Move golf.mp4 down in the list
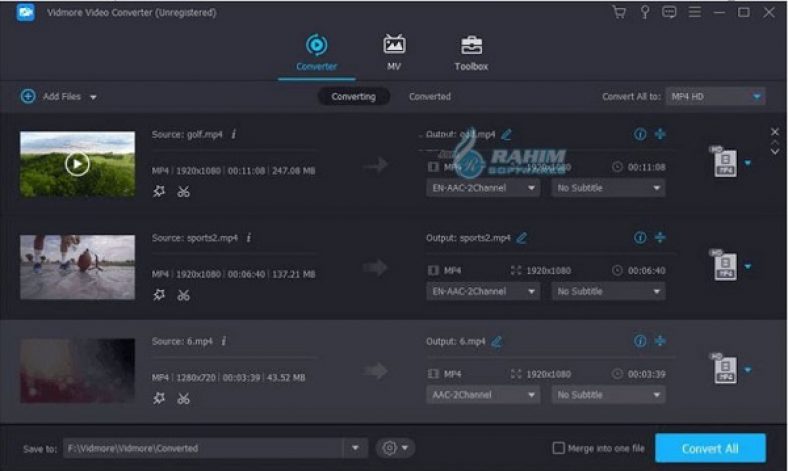788x471 pixels. pyautogui.click(x=774, y=151)
